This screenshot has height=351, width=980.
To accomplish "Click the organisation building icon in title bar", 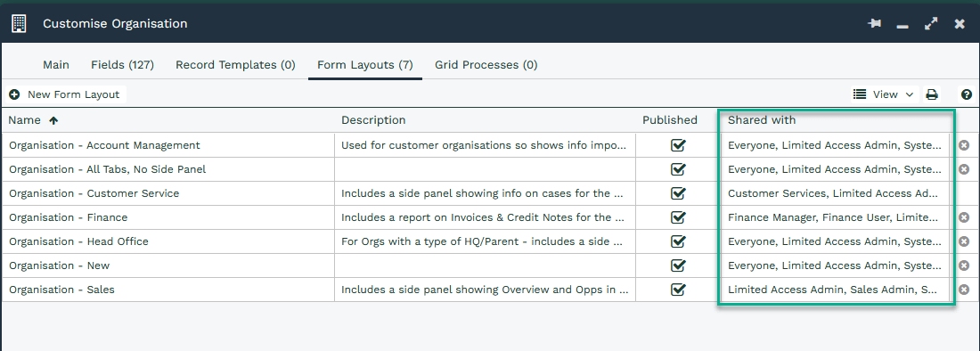I will pos(20,24).
